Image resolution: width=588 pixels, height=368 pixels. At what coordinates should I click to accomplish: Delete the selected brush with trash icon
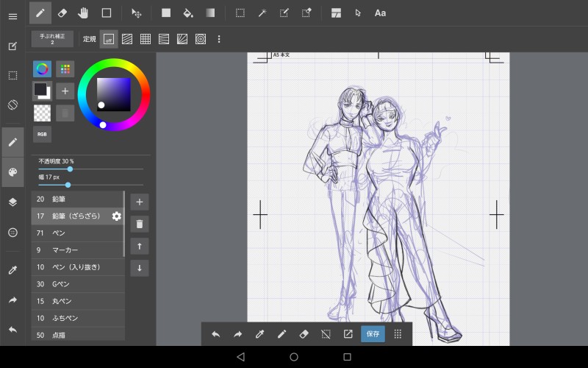point(139,224)
